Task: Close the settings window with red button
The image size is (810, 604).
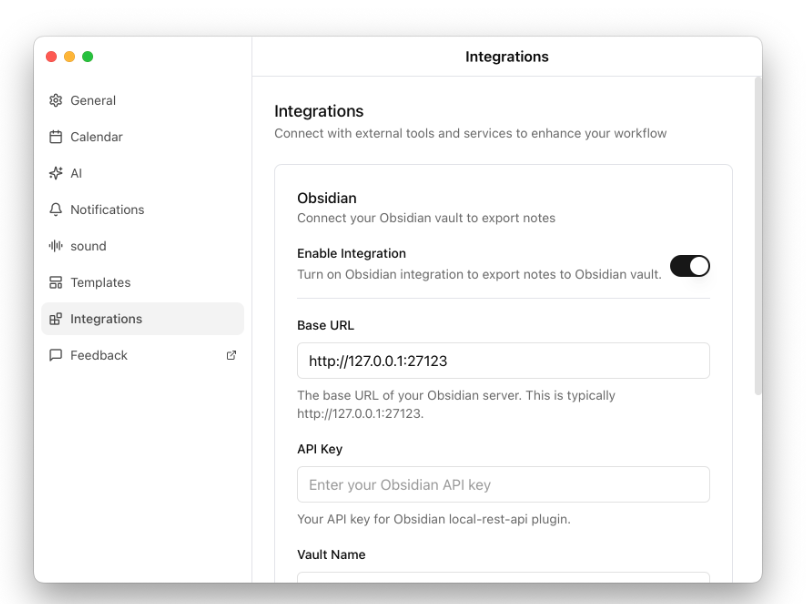Action: click(51, 56)
